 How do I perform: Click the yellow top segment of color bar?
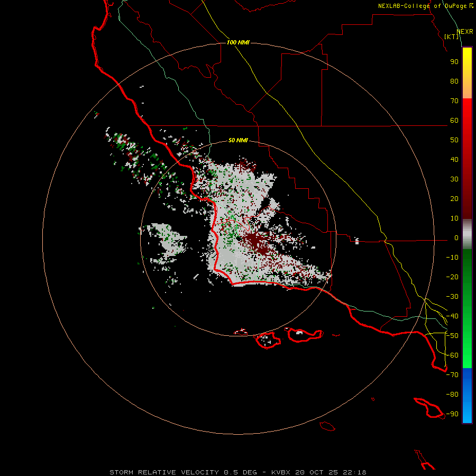point(467,73)
